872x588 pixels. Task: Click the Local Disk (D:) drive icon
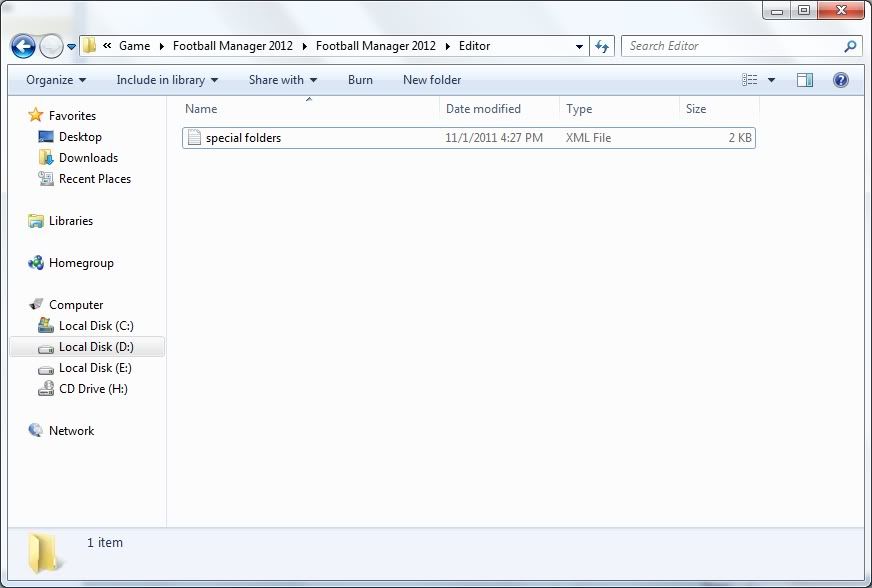46,349
